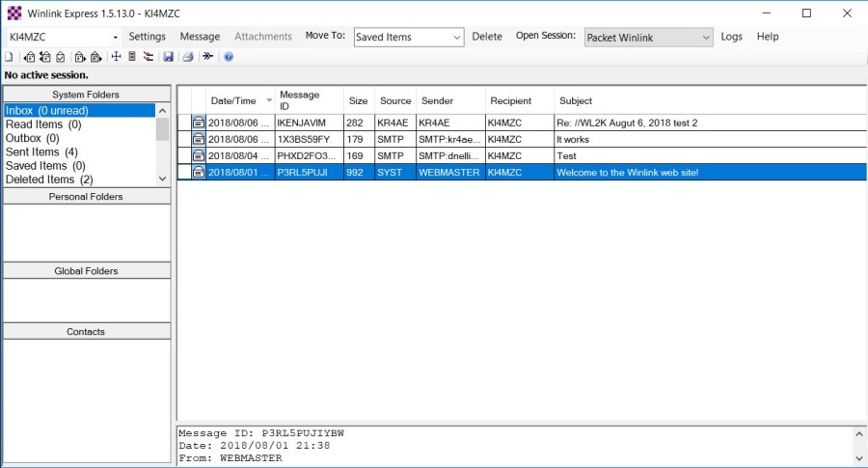
Task: Open the Logs menu
Action: 731,37
